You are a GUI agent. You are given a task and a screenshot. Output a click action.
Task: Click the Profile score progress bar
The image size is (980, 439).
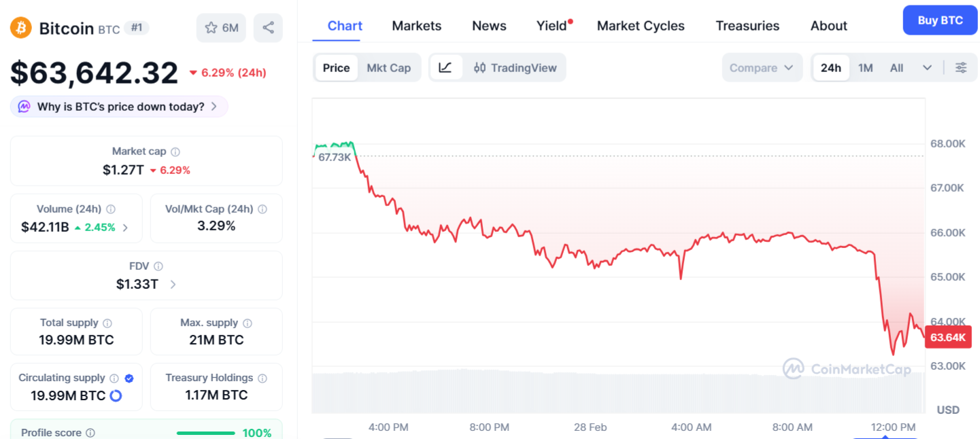click(205, 432)
